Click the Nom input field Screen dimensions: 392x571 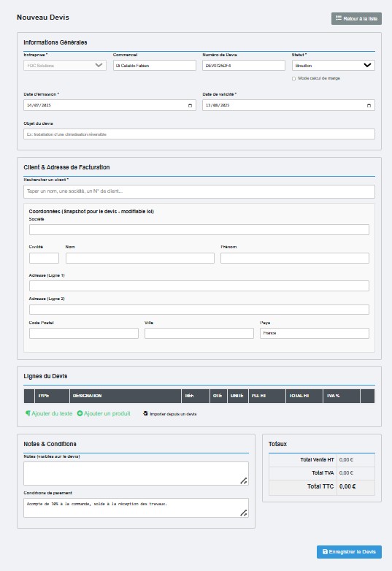(x=139, y=258)
